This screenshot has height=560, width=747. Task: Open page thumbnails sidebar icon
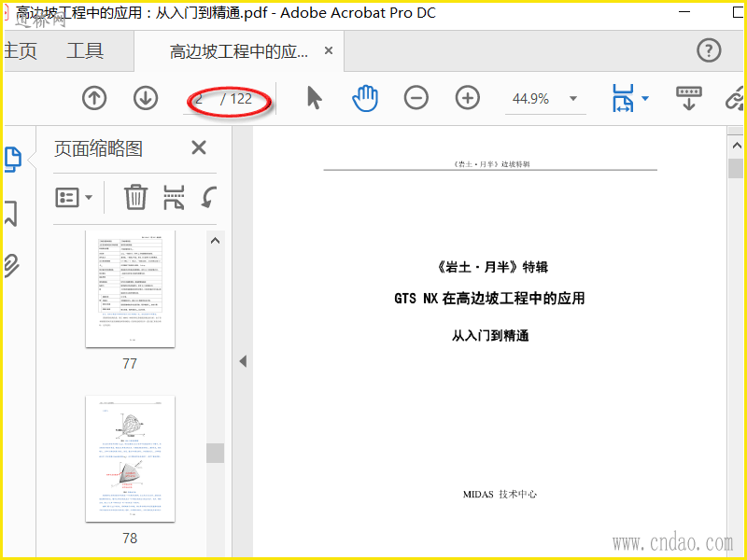[13, 159]
